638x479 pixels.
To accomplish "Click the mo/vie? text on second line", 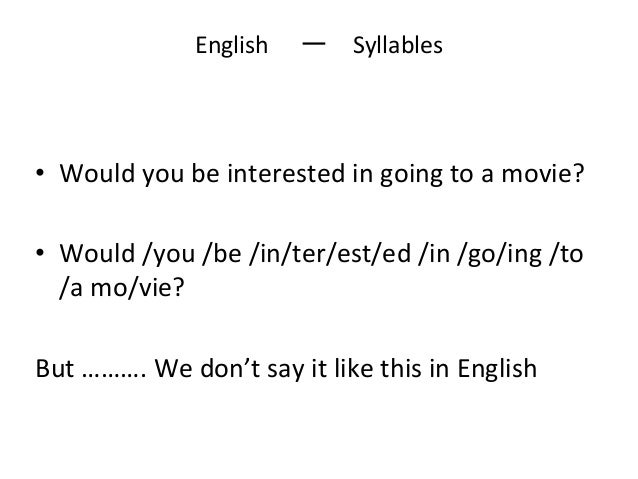I will click(x=137, y=287).
